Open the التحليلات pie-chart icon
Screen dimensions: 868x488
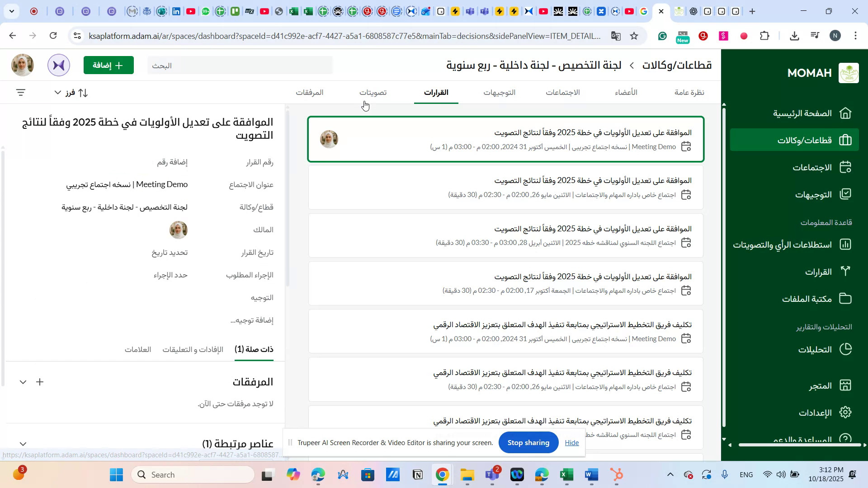(845, 349)
